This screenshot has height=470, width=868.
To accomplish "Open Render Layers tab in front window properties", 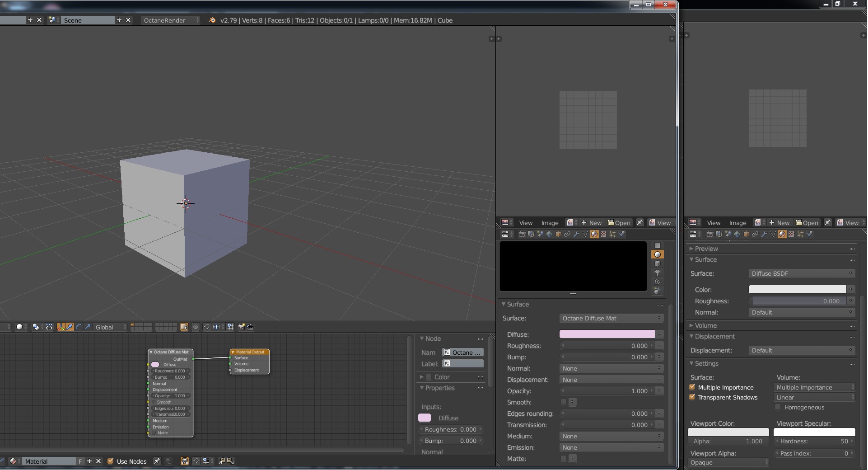I will pyautogui.click(x=531, y=234).
